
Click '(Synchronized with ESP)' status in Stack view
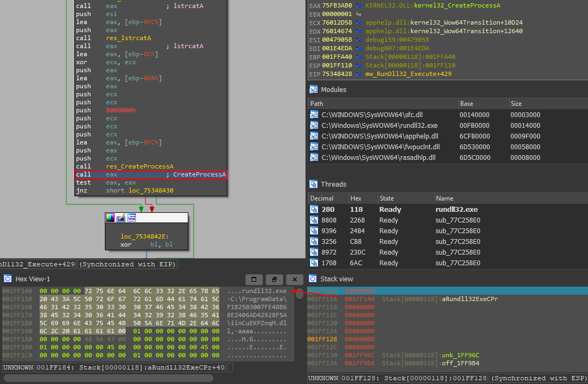tap(539, 378)
